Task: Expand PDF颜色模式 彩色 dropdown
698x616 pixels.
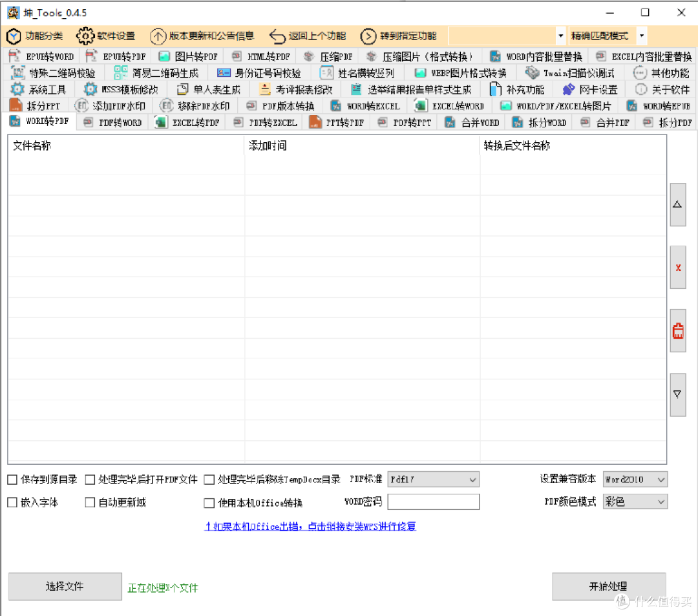Action: (635, 502)
